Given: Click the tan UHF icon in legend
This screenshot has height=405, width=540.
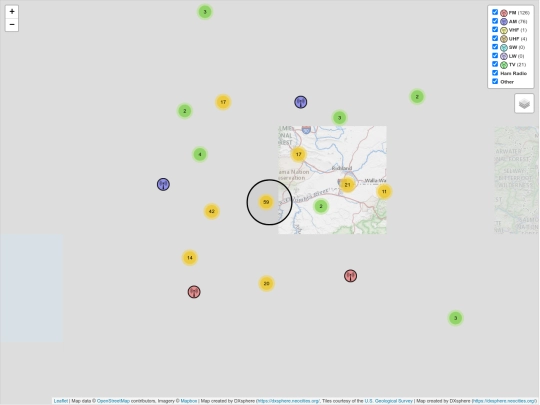Looking at the screenshot, I should point(504,39).
